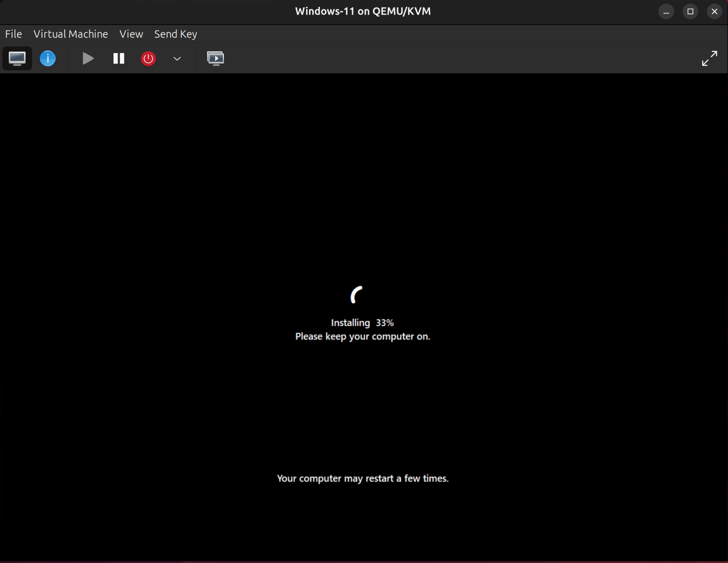Close the Windows-11 VM window
The image size is (728, 563).
714,11
